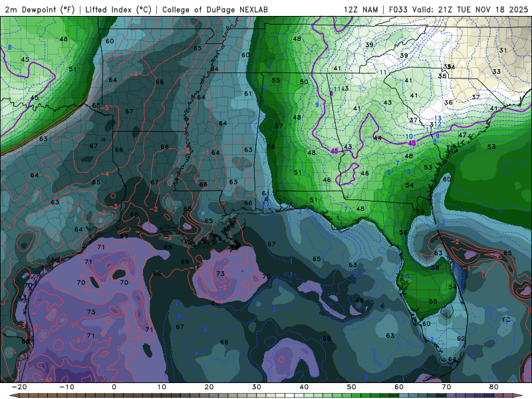Viewport: 532px width, 399px height.
Task: Click the dewpoint value "31" on the map
Action: point(503,51)
